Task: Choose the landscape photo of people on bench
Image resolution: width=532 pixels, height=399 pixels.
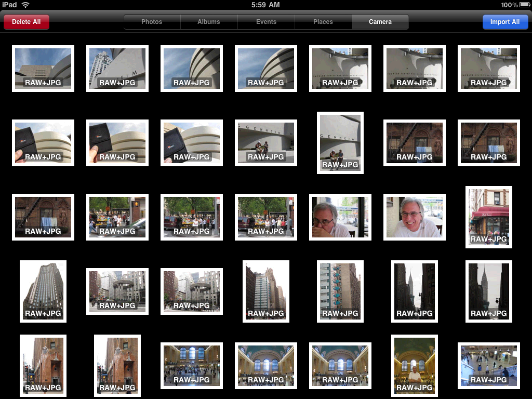Action: click(266, 143)
